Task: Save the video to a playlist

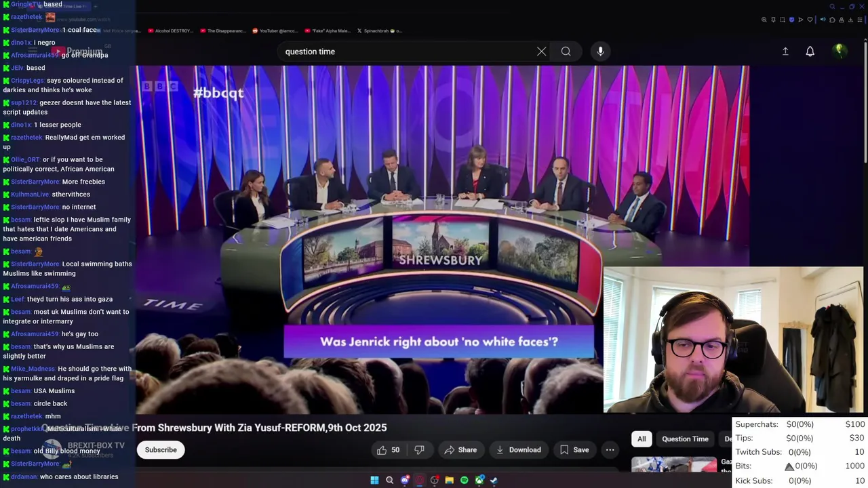Action: pos(574,450)
